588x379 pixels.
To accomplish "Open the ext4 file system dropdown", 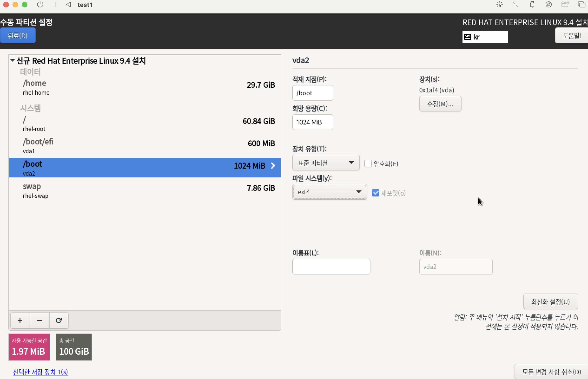I will coord(329,192).
